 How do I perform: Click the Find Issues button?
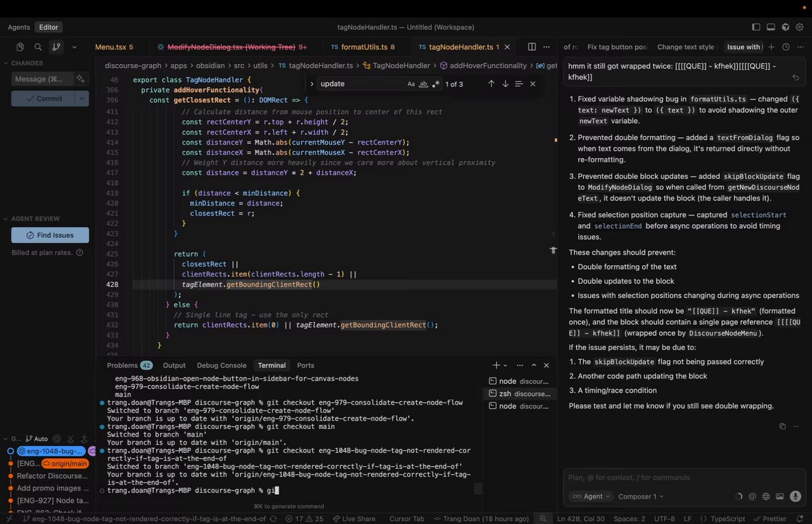point(50,235)
